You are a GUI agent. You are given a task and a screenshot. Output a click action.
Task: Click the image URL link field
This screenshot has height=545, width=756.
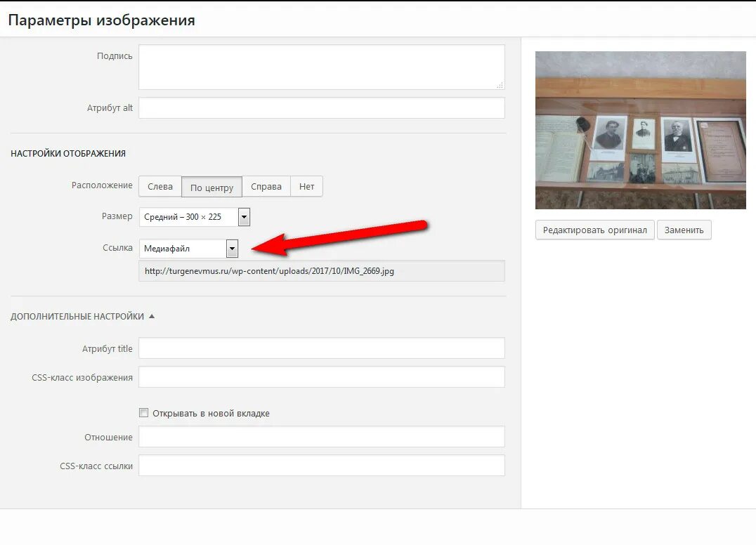(322, 271)
